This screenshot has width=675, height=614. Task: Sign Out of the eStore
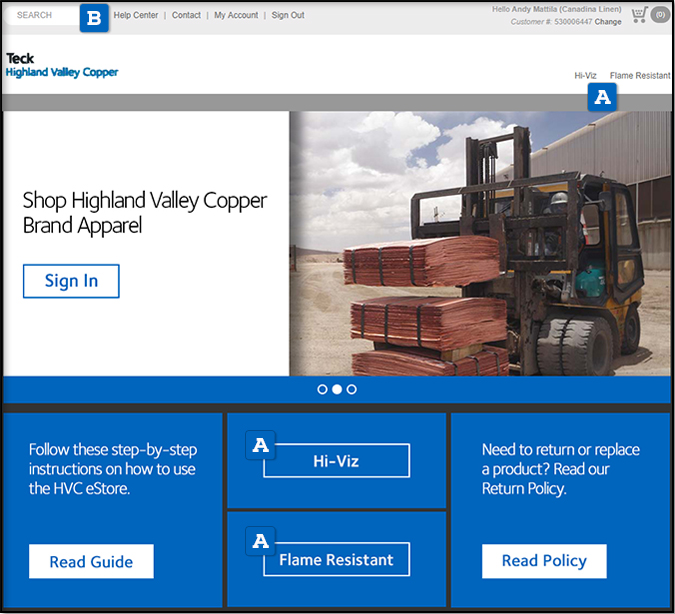(x=288, y=16)
